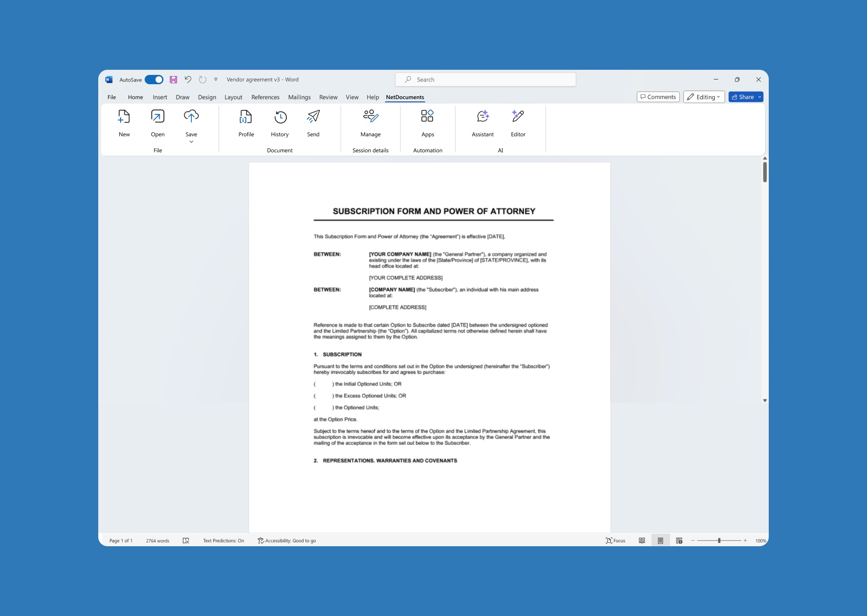The height and width of the screenshot is (616, 867).
Task: Switch to the Mailings tab
Action: (299, 97)
